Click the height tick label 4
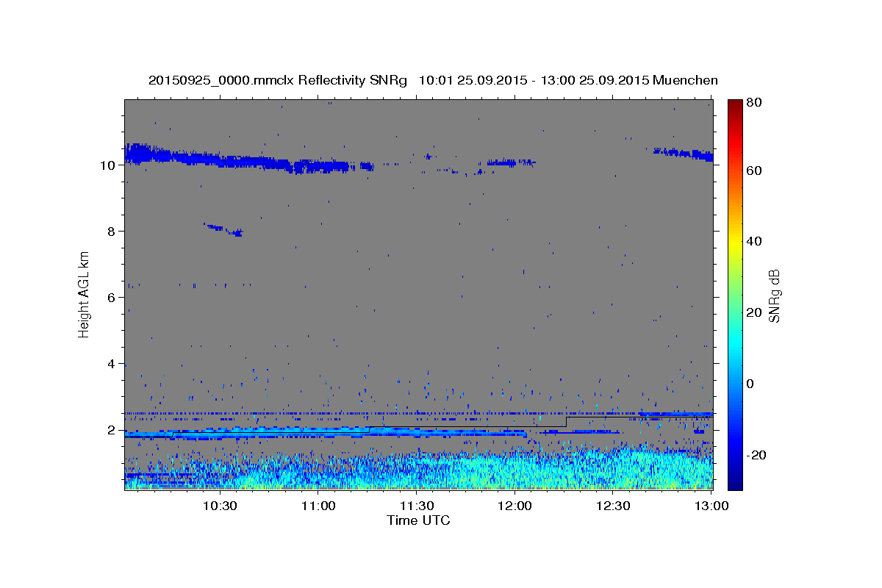The width and height of the screenshot is (882, 588). click(x=111, y=364)
